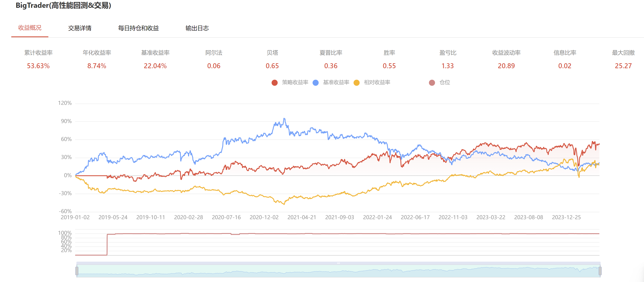
Task: Click the 120% y-axis label
Action: click(x=65, y=103)
